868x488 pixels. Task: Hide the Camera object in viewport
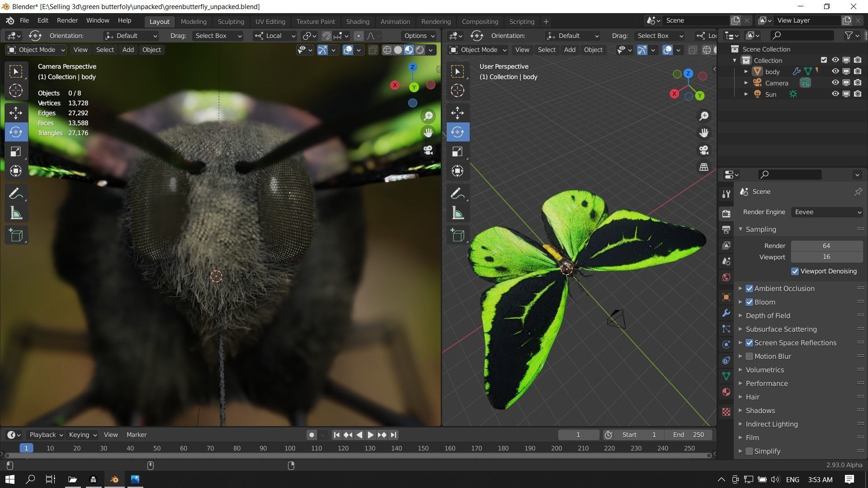point(835,83)
